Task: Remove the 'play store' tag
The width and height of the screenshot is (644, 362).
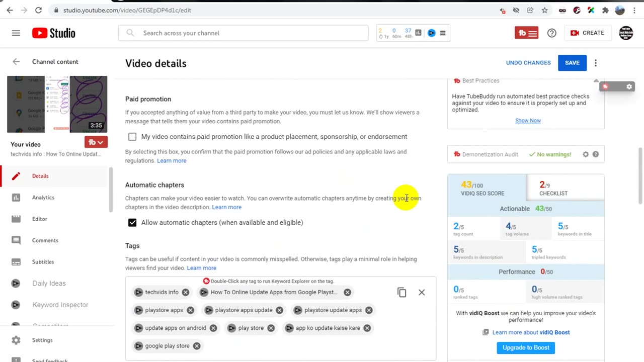Action: point(271,328)
